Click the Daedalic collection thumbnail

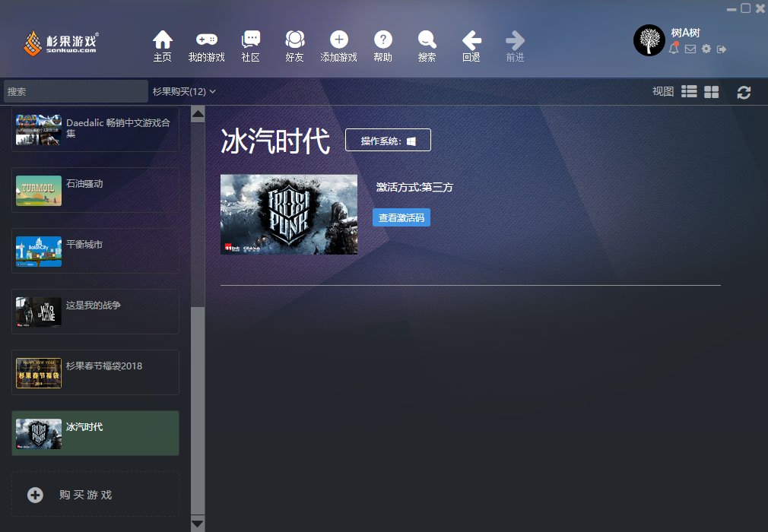[39, 130]
